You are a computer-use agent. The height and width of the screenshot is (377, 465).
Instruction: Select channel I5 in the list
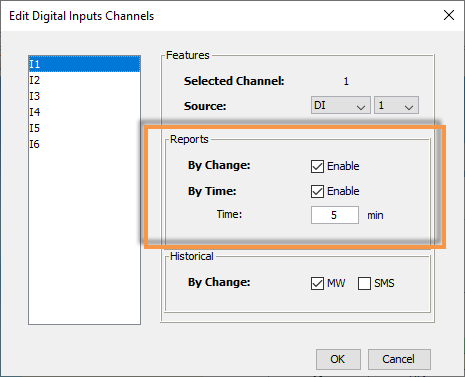point(84,128)
